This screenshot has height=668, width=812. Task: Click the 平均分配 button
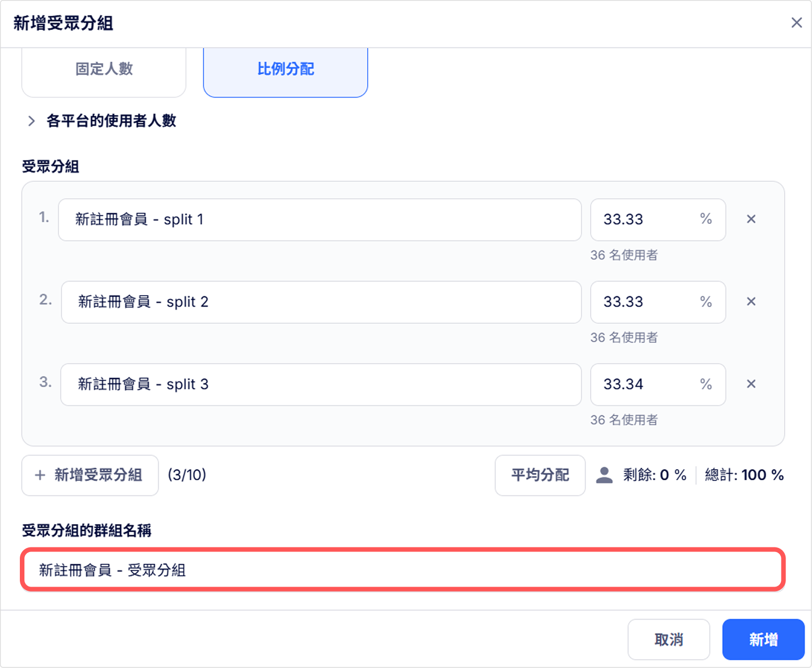pos(540,475)
